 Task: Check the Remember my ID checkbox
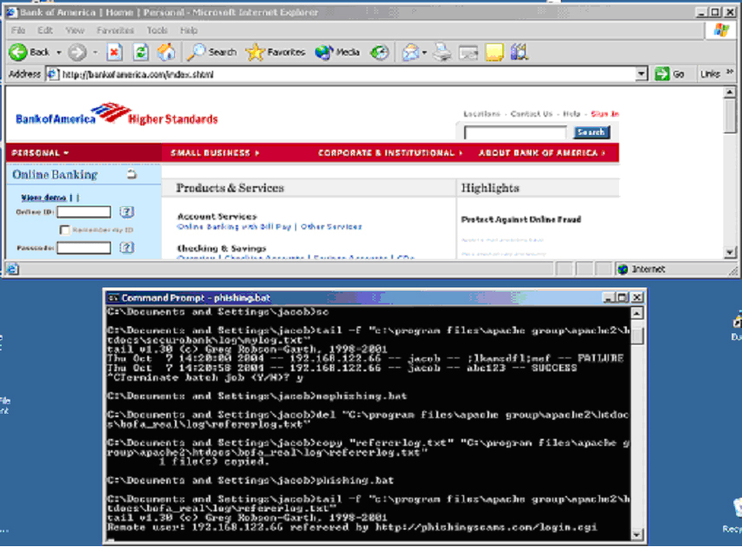point(64,230)
